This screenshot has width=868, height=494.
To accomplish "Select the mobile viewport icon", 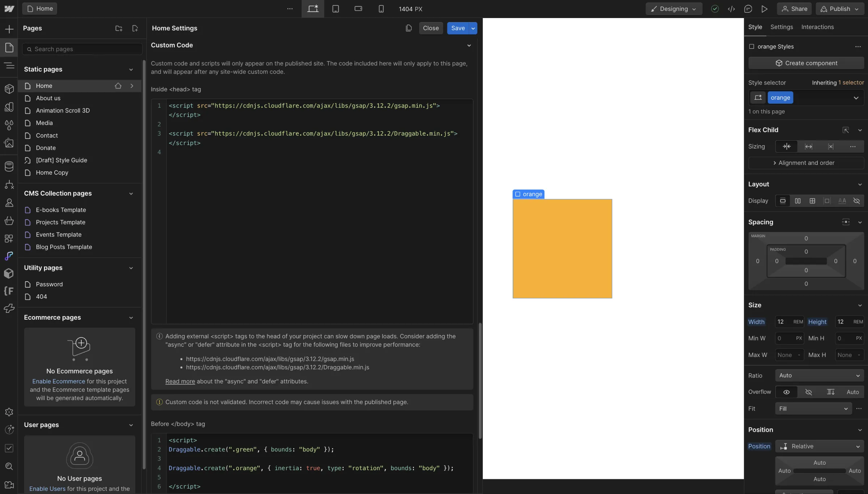I will click(x=380, y=8).
